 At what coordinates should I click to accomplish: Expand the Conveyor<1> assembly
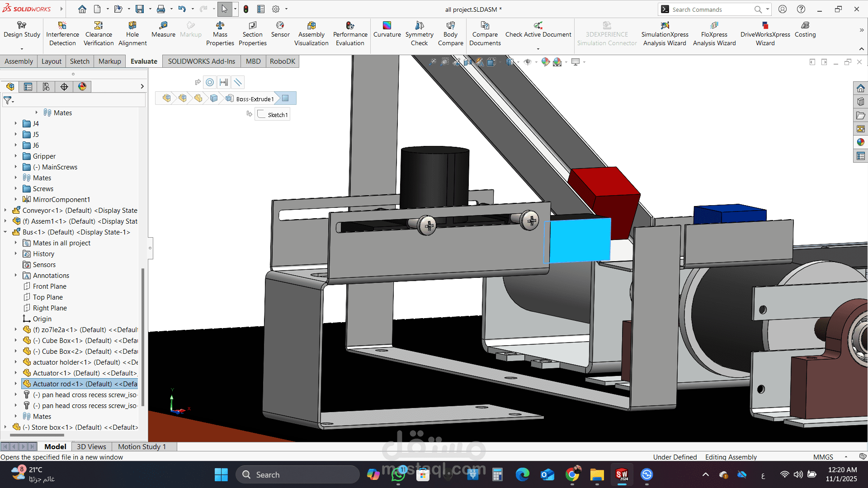(x=5, y=210)
